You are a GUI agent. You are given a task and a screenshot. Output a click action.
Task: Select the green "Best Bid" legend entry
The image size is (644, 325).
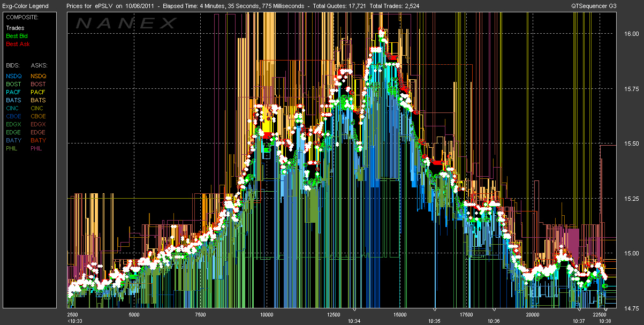point(17,36)
